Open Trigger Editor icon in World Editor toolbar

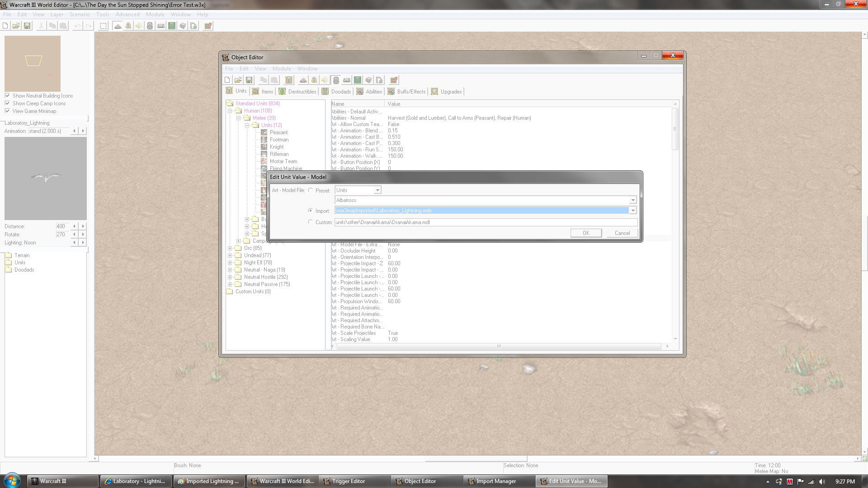click(128, 26)
